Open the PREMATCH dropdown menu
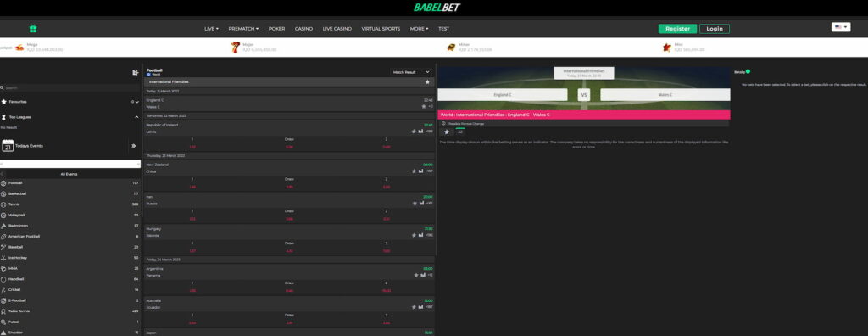The image size is (868, 336). tap(243, 28)
